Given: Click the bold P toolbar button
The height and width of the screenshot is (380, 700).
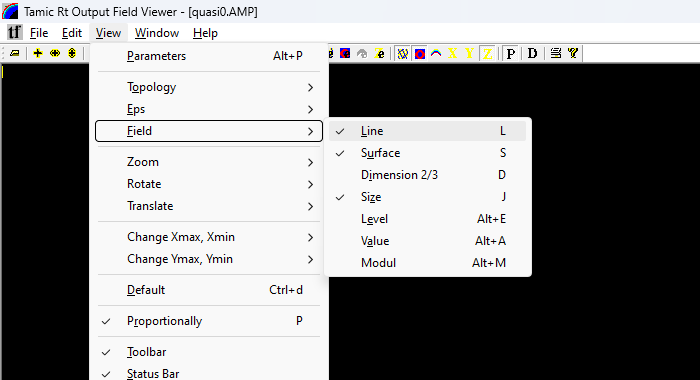Looking at the screenshot, I should point(511,54).
